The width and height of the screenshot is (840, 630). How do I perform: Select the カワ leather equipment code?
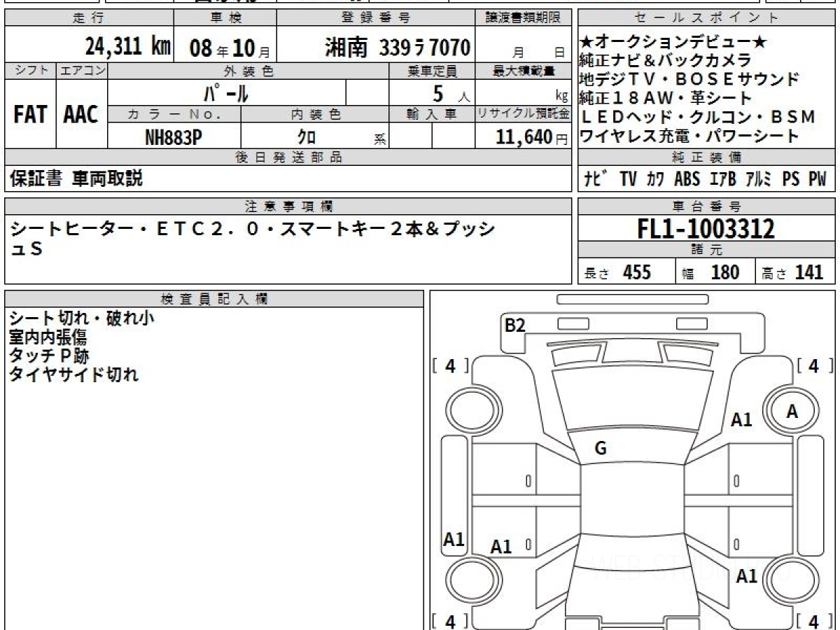[x=656, y=179]
